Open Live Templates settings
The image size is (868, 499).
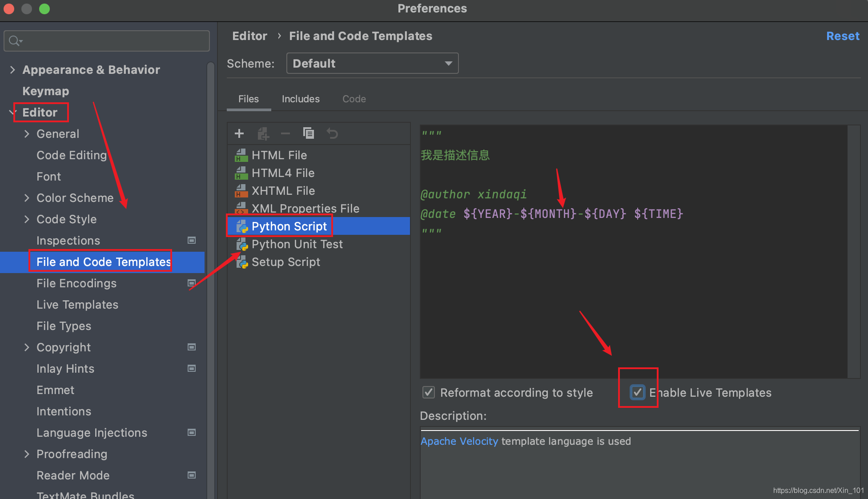coord(77,305)
